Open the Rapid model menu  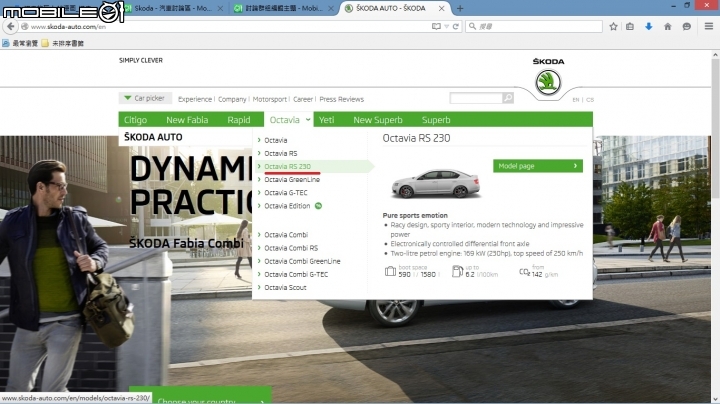point(239,120)
